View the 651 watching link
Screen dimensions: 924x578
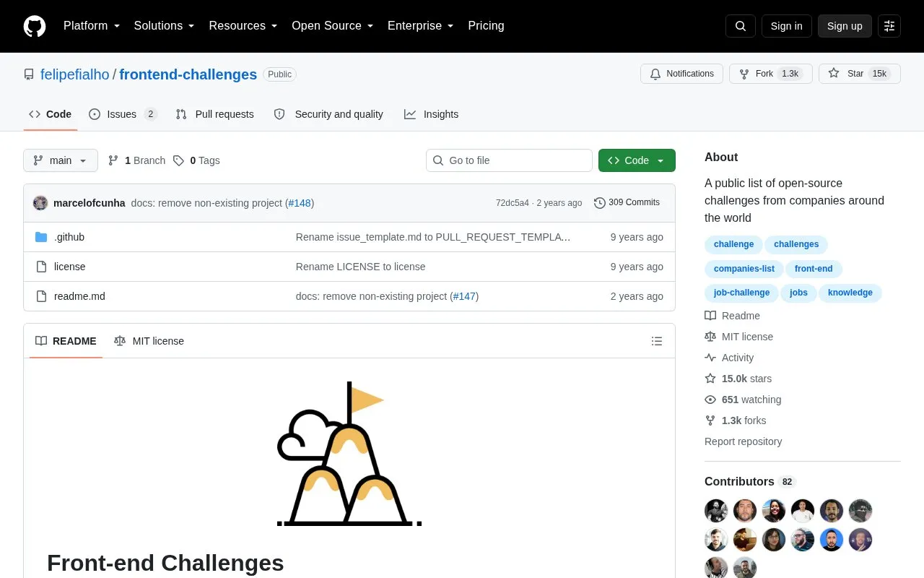(x=743, y=400)
